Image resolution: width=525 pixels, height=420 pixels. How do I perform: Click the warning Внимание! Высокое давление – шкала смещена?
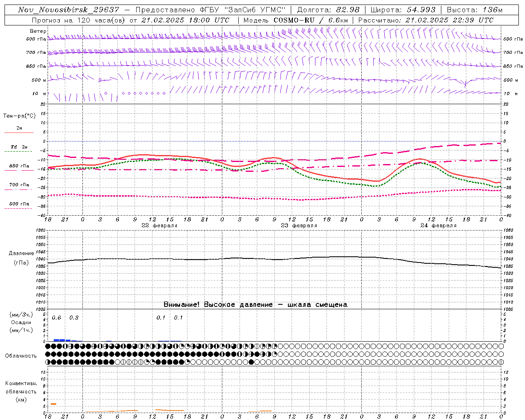[x=256, y=305]
